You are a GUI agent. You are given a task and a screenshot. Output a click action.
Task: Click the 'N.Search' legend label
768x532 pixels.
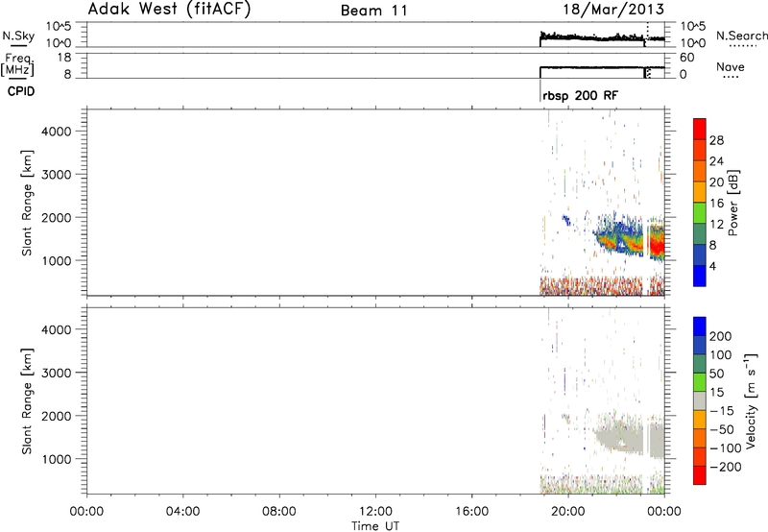point(741,36)
